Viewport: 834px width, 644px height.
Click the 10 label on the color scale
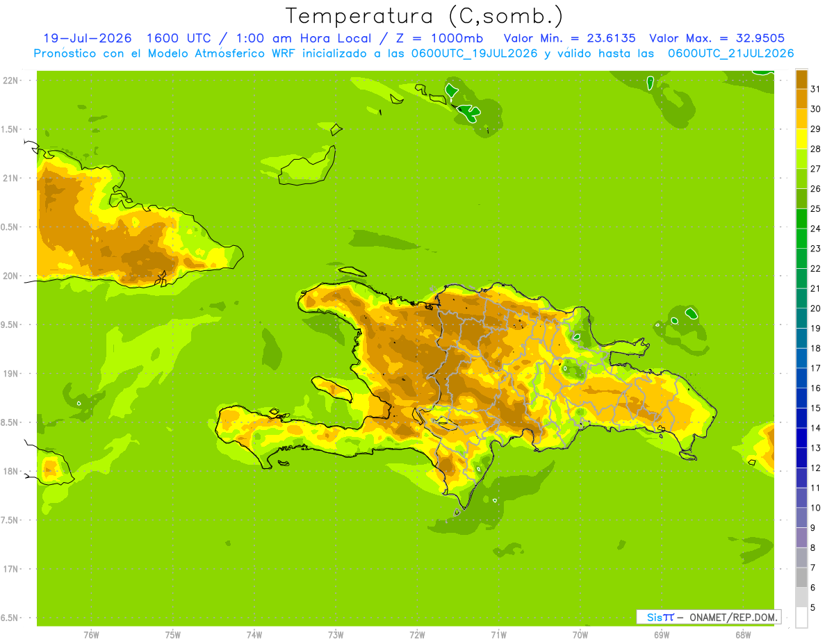(815, 508)
